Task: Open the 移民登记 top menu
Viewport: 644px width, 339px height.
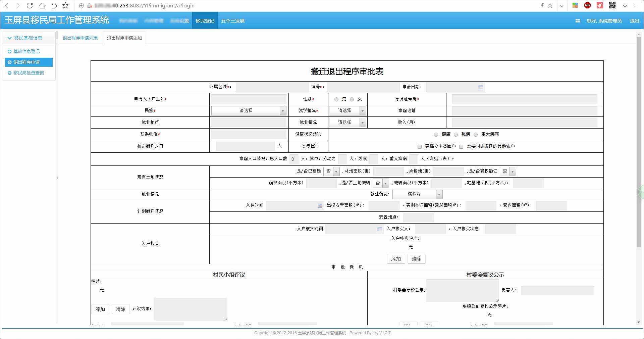Action: pos(205,21)
